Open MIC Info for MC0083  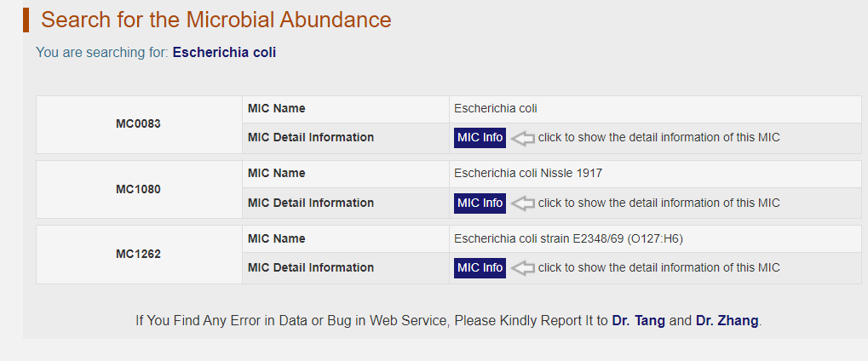click(480, 138)
